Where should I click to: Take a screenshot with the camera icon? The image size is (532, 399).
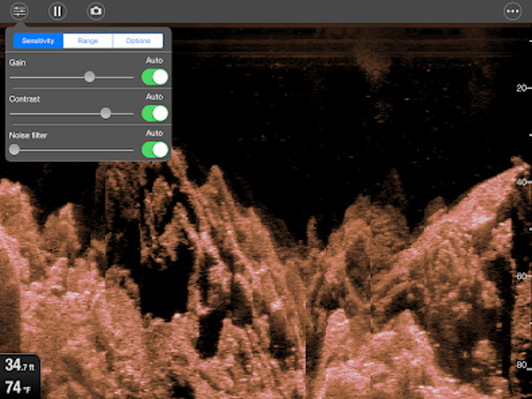(95, 11)
